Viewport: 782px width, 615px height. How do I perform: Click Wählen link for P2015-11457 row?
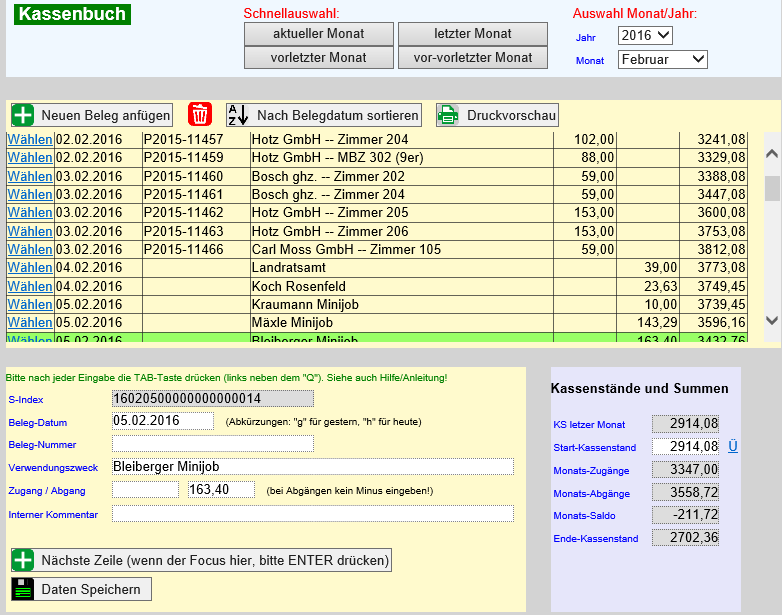pyautogui.click(x=30, y=140)
